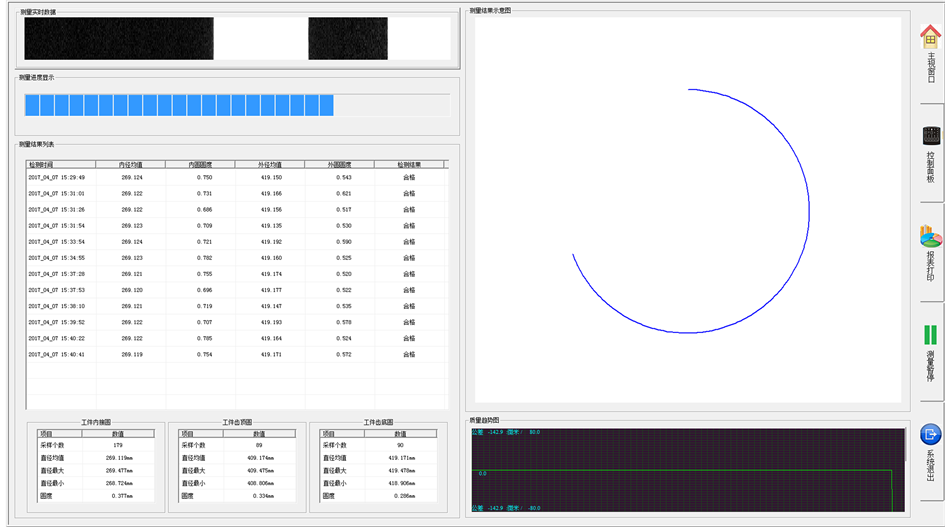Click the right real-time data image block
This screenshot has width=945, height=527.
click(347, 39)
